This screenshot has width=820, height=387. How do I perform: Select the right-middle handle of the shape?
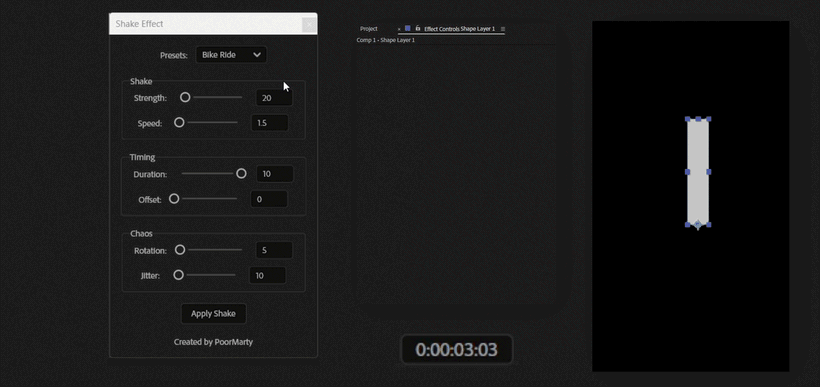click(709, 172)
